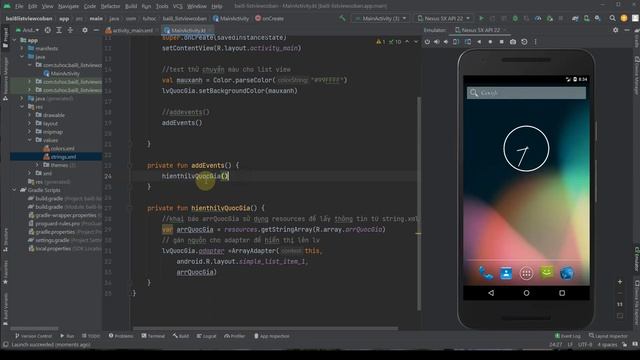Tap the Phone app icon on the emulator
Screen dimensions: 640x360
[486, 273]
